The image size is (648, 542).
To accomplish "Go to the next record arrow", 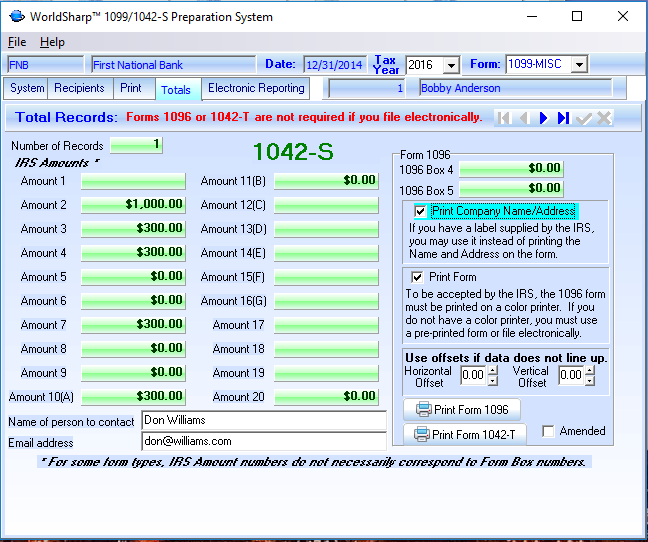I will (x=543, y=118).
